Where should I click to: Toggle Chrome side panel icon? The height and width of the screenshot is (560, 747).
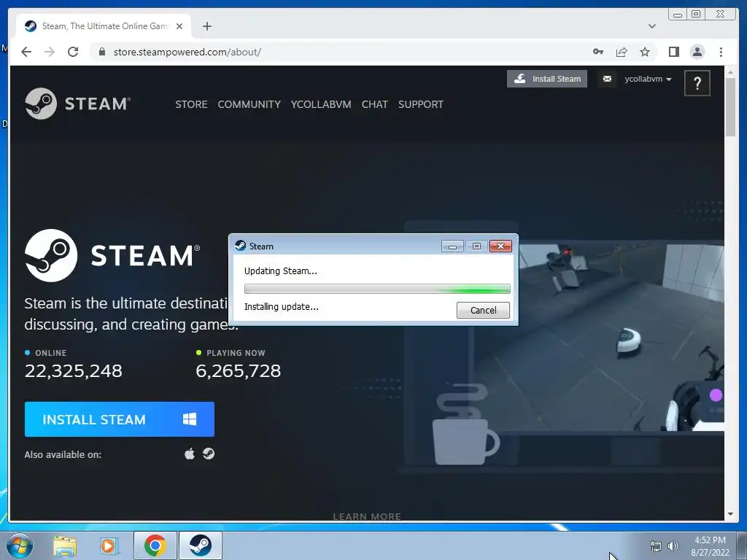click(673, 52)
